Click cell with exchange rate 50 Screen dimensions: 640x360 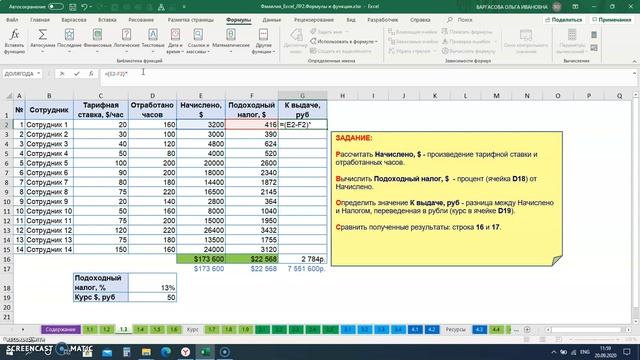[153, 298]
